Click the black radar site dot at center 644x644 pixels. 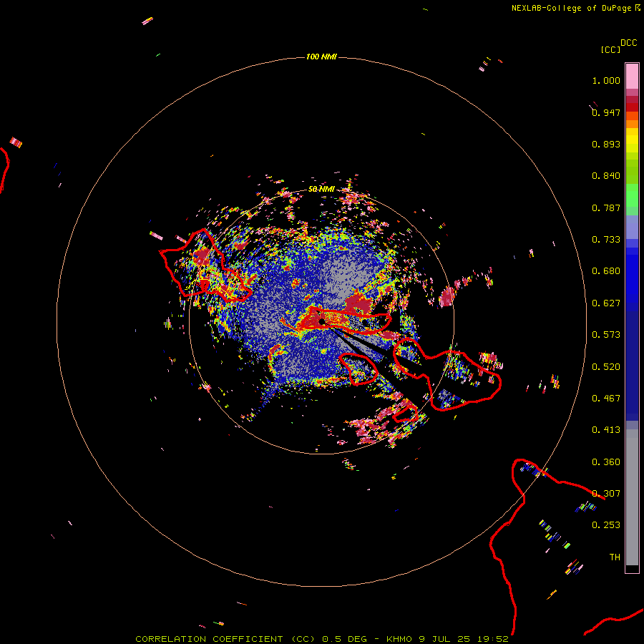pyautogui.click(x=322, y=321)
